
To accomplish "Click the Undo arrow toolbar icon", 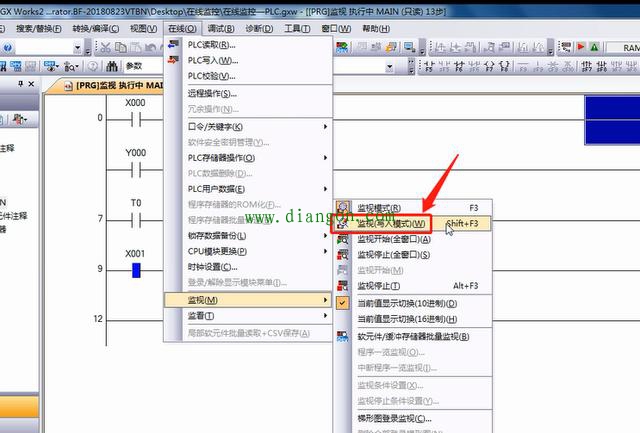I will [x=150, y=48].
